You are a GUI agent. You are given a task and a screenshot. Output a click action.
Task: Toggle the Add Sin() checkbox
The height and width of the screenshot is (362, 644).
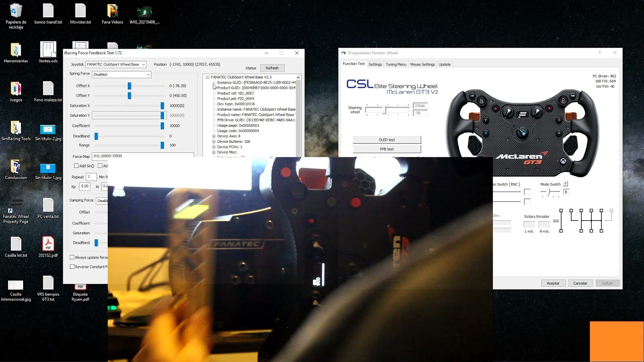[76, 166]
